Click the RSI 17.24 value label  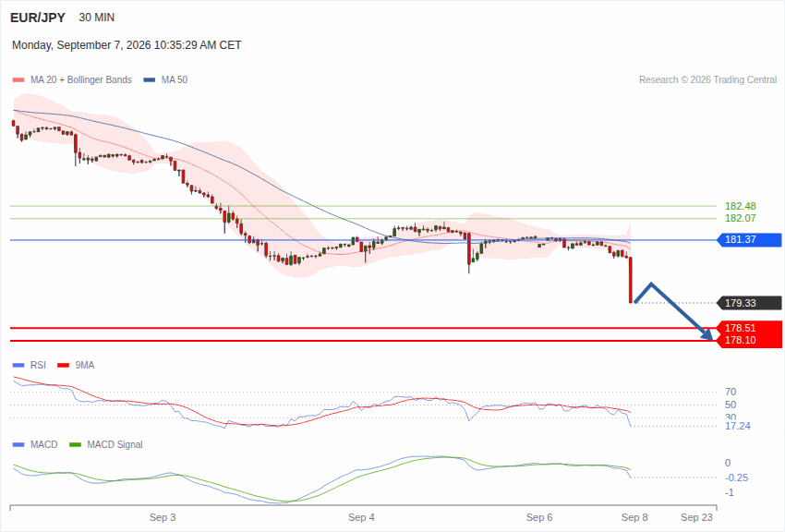tap(738, 427)
